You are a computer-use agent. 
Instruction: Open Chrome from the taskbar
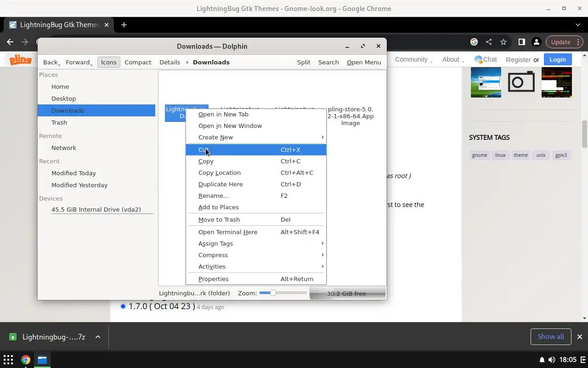tap(26, 360)
